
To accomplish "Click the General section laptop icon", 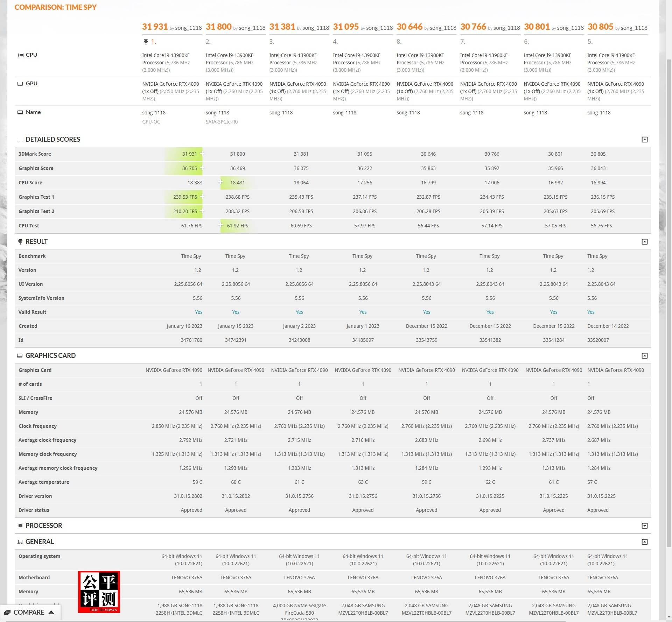I will pos(20,542).
